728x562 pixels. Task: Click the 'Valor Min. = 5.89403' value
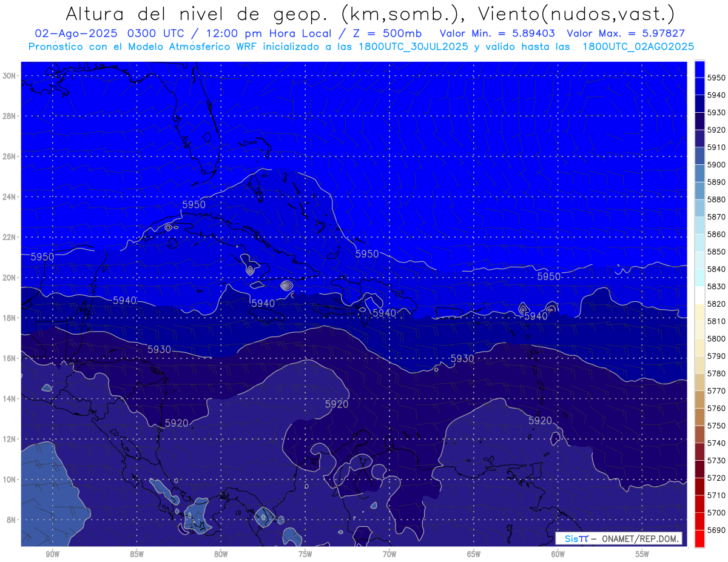[x=499, y=33]
